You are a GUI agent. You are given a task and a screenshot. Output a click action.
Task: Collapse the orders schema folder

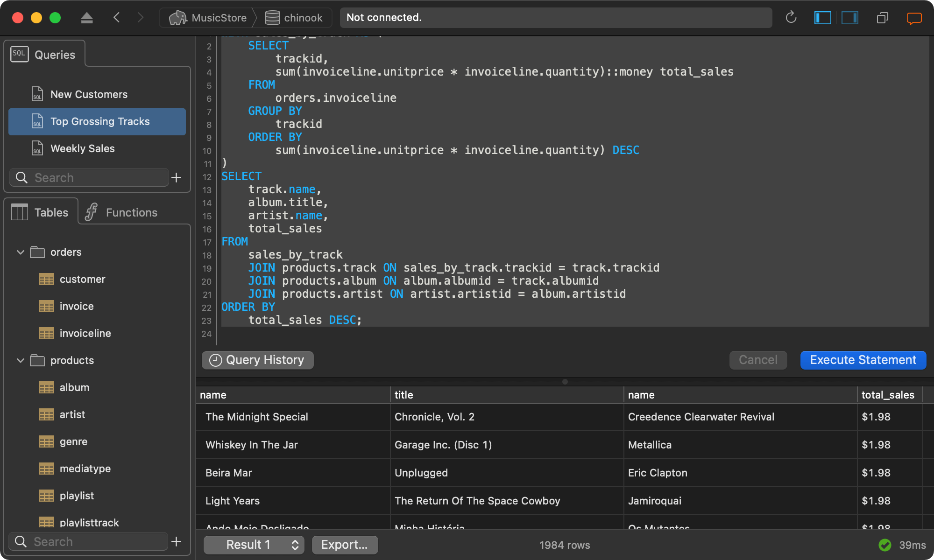point(21,252)
